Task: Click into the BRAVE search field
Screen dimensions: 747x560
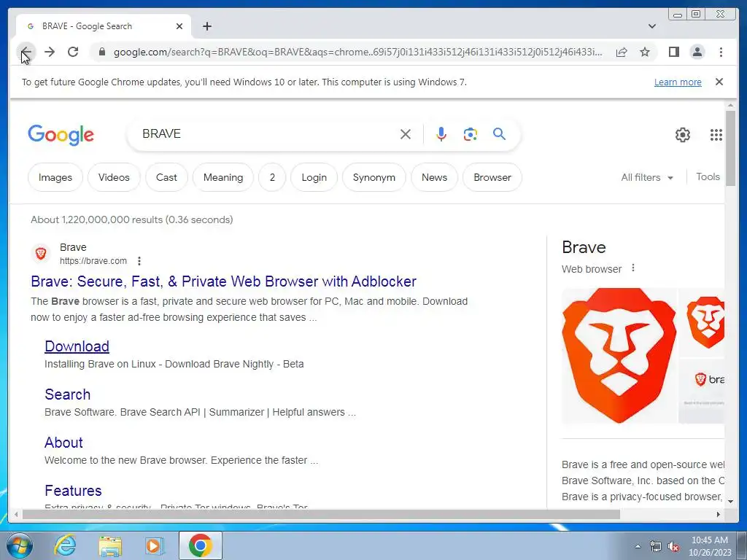Action: click(x=267, y=134)
